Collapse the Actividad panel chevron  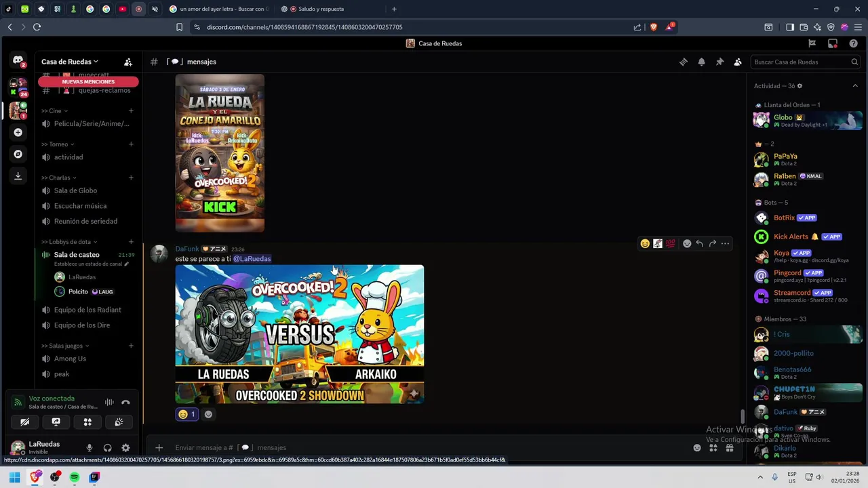tap(855, 86)
